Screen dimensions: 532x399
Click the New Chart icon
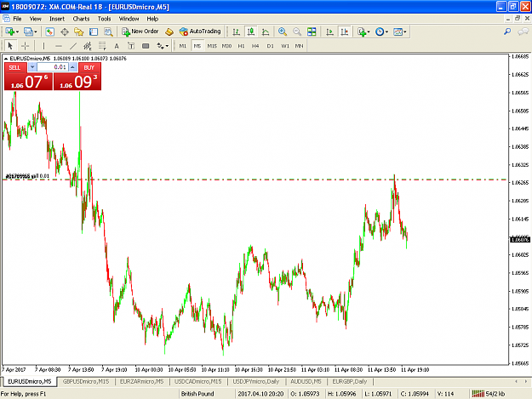(x=9, y=31)
